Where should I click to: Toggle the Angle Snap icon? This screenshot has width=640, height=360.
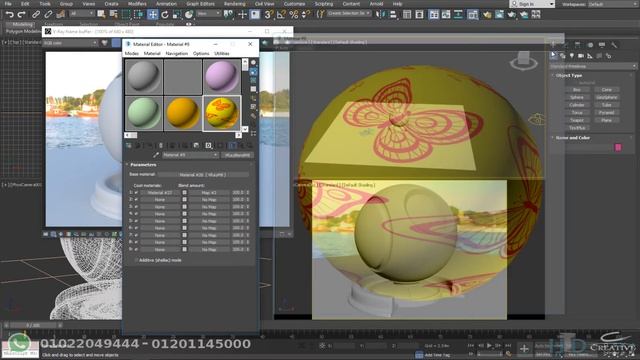pos(281,14)
